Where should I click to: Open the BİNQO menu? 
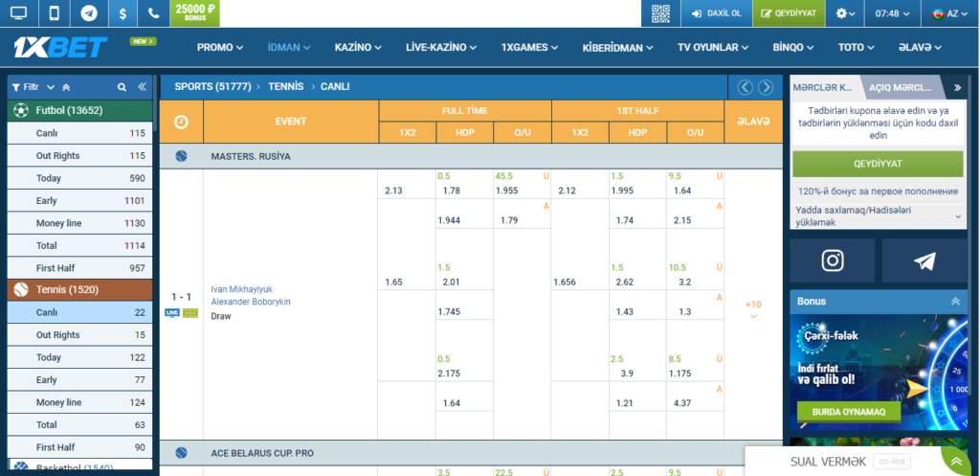[x=793, y=47]
